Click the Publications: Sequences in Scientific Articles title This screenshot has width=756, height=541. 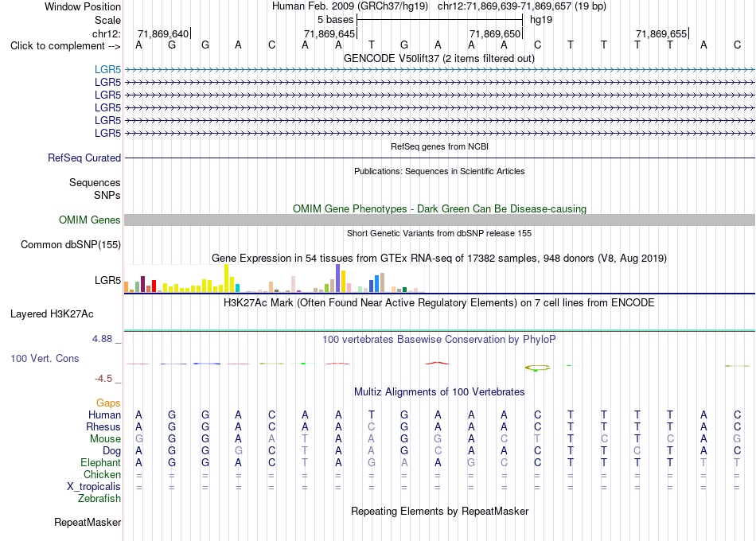(x=439, y=171)
